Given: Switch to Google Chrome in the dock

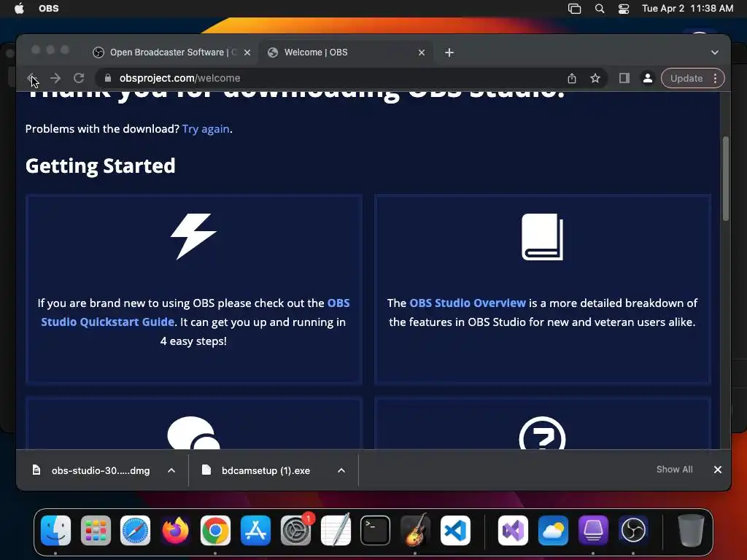Looking at the screenshot, I should coord(215,531).
